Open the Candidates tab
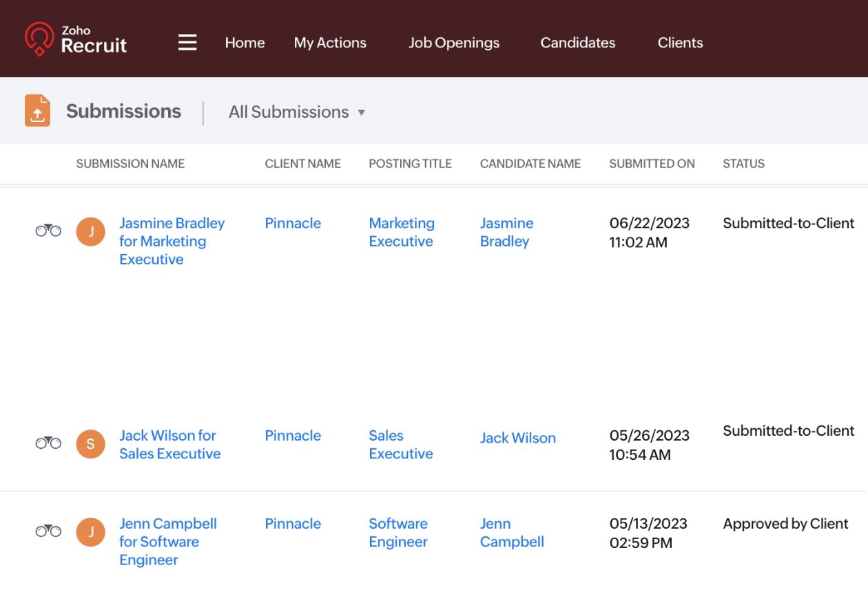 pos(577,43)
